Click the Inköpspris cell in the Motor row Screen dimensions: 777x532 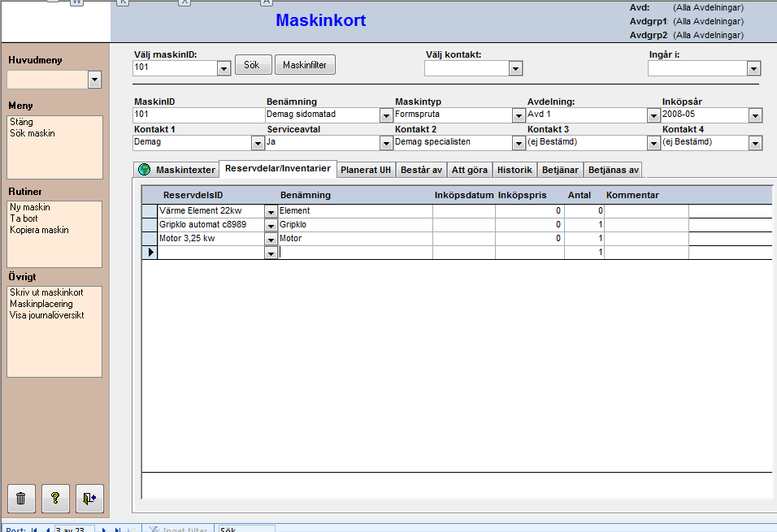click(529, 239)
